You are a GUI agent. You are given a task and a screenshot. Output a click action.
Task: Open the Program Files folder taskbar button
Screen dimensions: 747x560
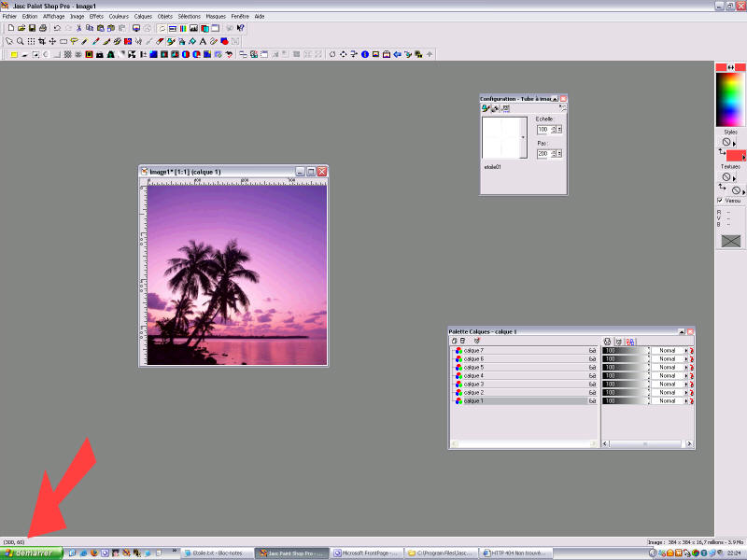(x=442, y=553)
